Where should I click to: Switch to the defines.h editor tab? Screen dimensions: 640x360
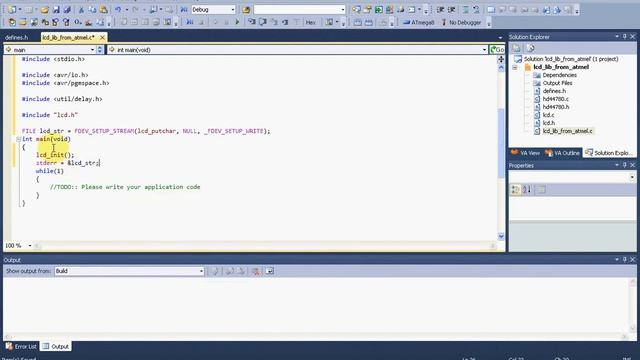click(x=16, y=38)
